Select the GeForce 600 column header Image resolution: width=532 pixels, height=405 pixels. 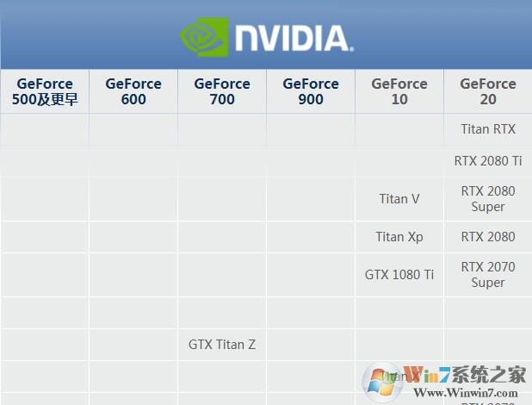133,91
